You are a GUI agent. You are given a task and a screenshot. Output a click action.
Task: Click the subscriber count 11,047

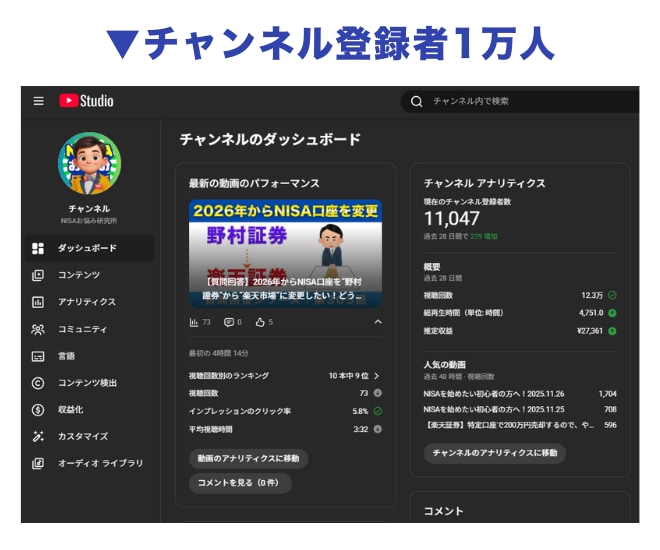pyautogui.click(x=452, y=218)
